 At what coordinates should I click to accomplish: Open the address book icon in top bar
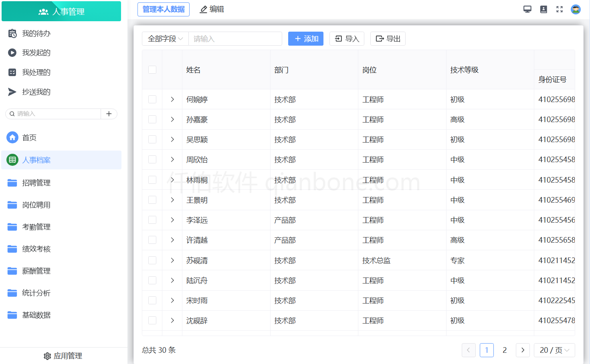(x=544, y=9)
